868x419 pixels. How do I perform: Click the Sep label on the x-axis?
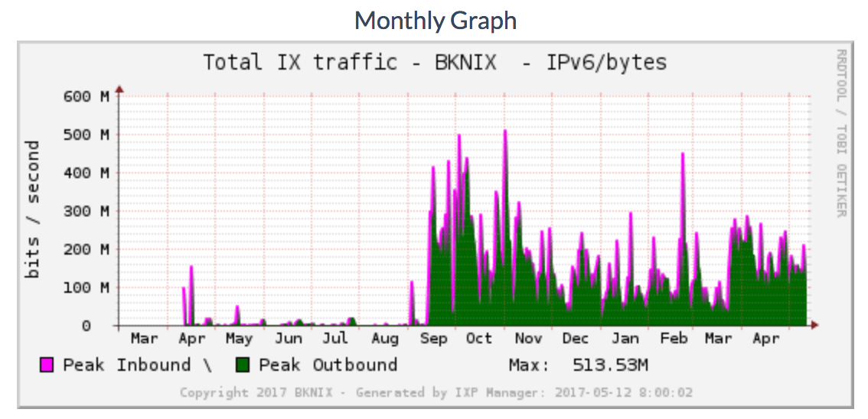point(433,339)
